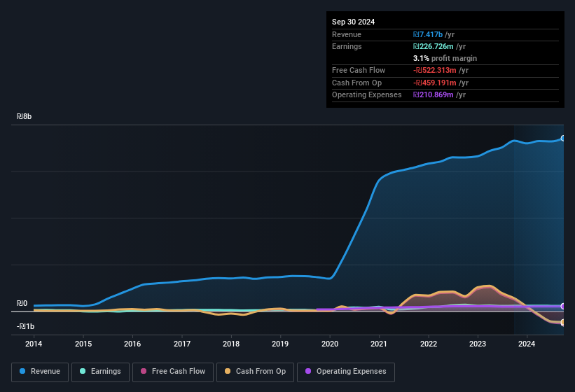The width and height of the screenshot is (575, 392).
Task: Click the 2020 x-axis label
Action: 330,344
